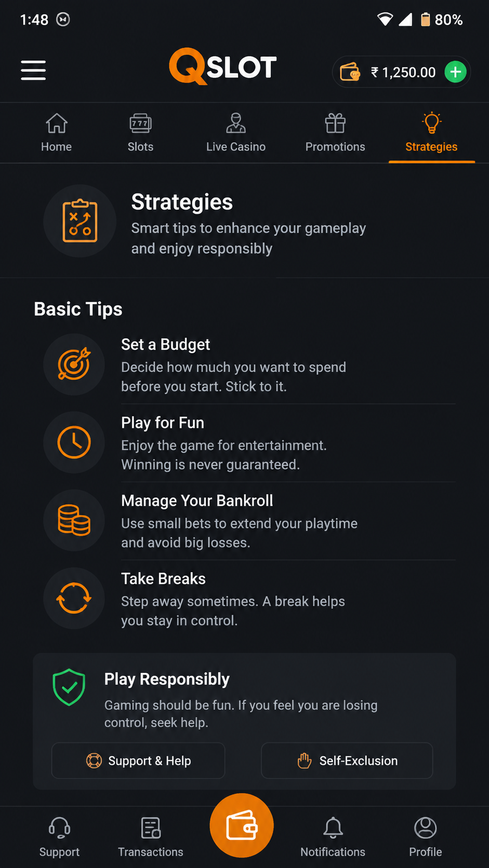Tap the Strategies clipboard header icon
The width and height of the screenshot is (489, 868).
(x=80, y=221)
